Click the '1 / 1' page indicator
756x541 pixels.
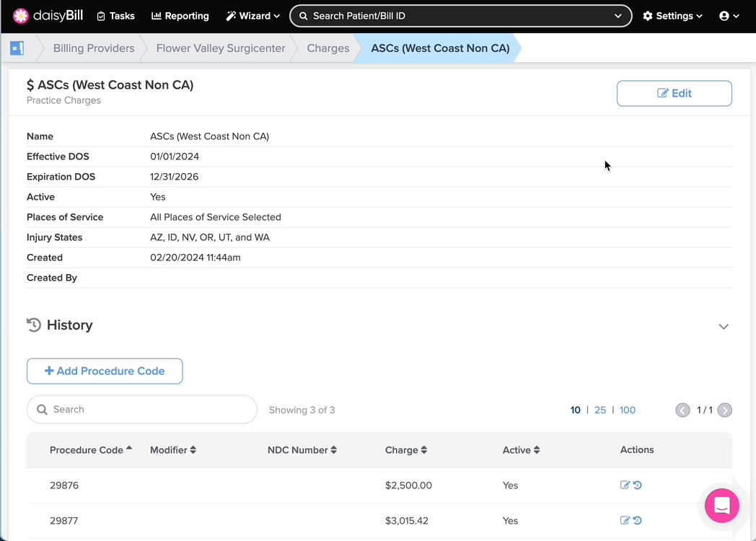(x=704, y=410)
